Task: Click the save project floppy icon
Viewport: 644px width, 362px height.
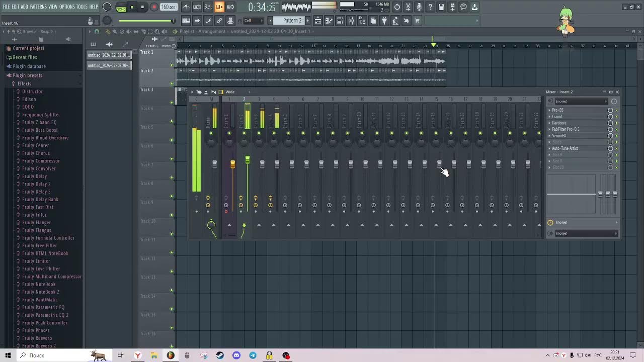Action: pos(441,7)
